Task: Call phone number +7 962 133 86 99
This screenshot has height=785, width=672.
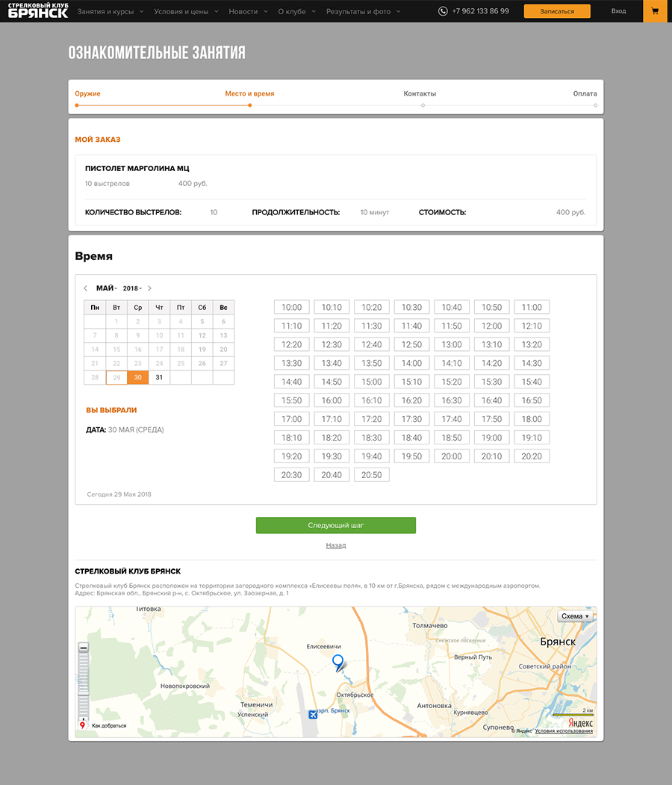Action: (x=480, y=11)
